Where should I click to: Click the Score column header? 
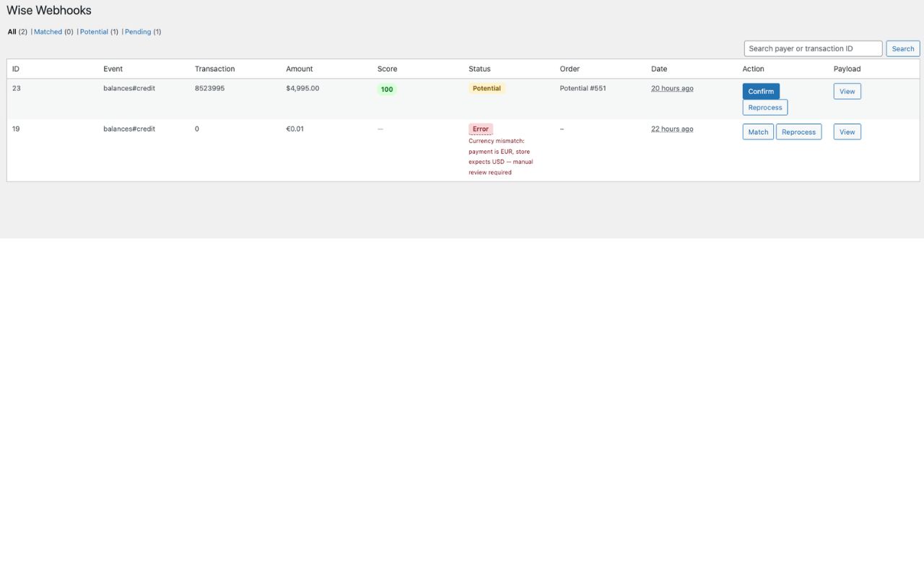pos(388,69)
